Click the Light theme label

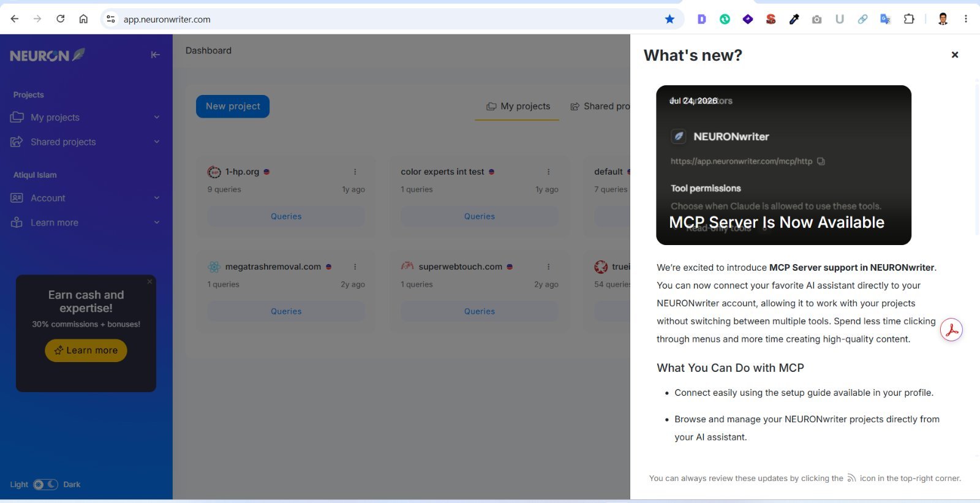(x=19, y=484)
